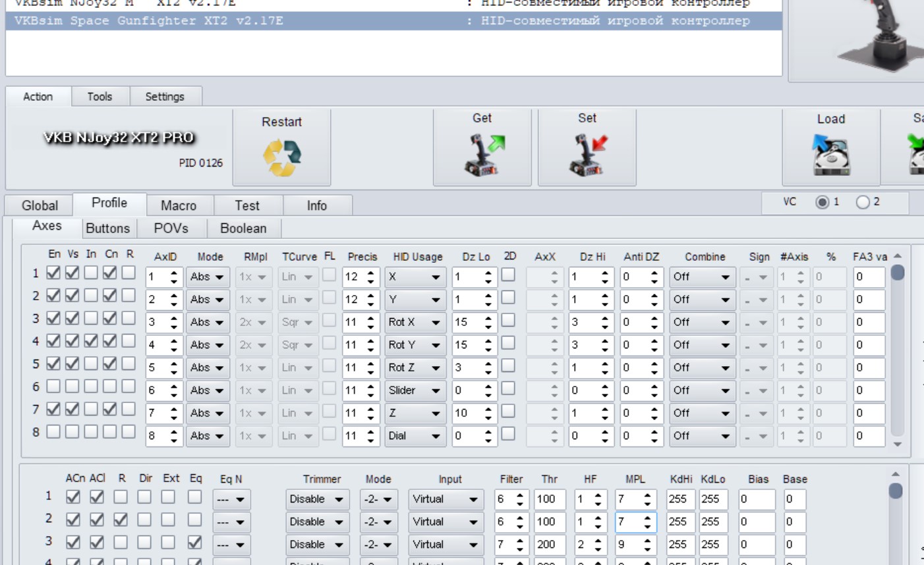Enable the En checkbox for axis row 6

[x=53, y=387]
